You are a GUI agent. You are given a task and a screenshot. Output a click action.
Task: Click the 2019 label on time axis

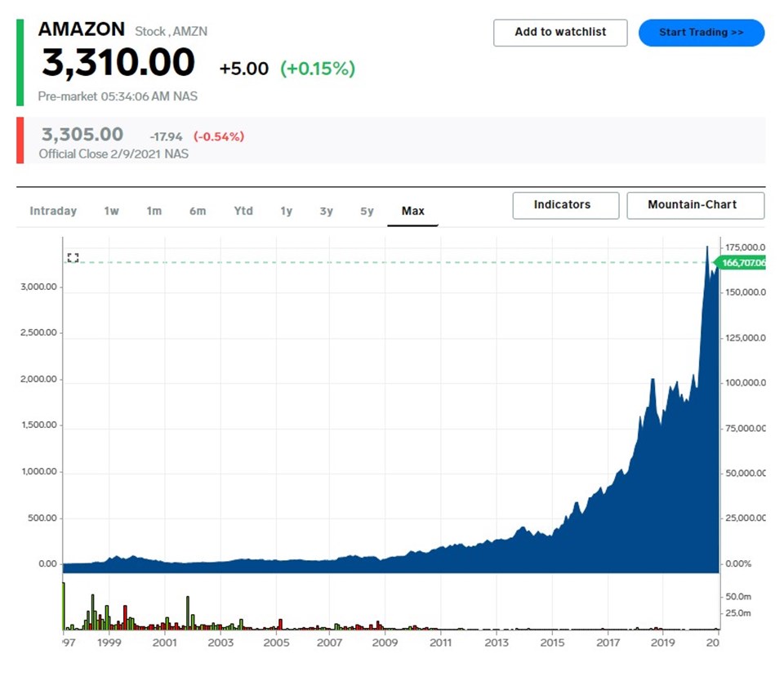pos(662,643)
